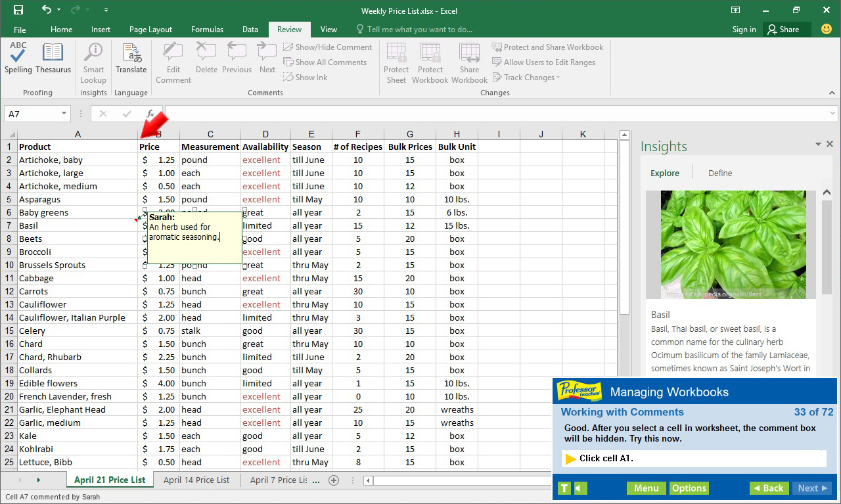841x504 pixels.
Task: Jump to the Next comment
Action: coord(266,59)
